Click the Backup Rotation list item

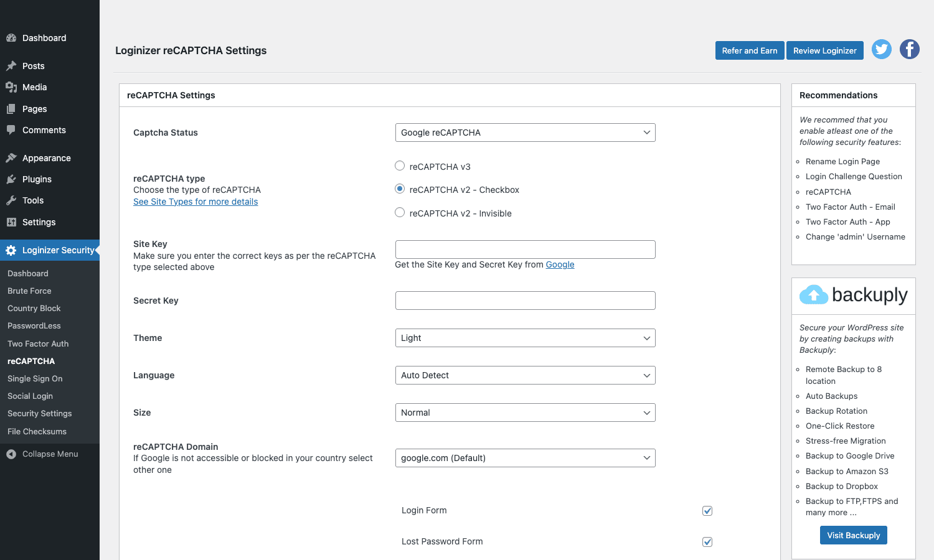pyautogui.click(x=836, y=411)
